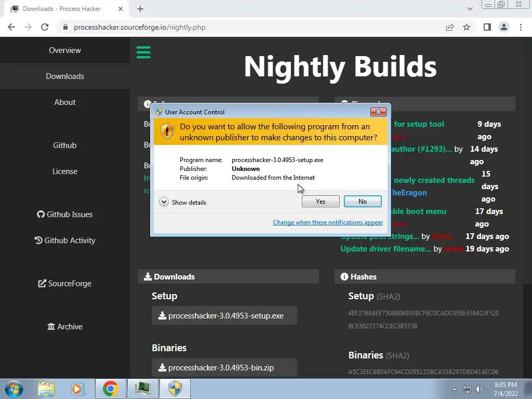Open License page in sidebar
The width and height of the screenshot is (532, 399).
point(65,171)
